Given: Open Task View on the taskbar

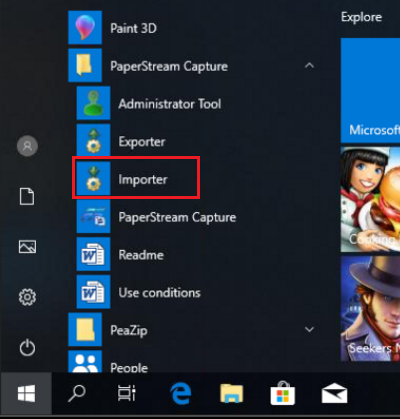Looking at the screenshot, I should click(127, 393).
